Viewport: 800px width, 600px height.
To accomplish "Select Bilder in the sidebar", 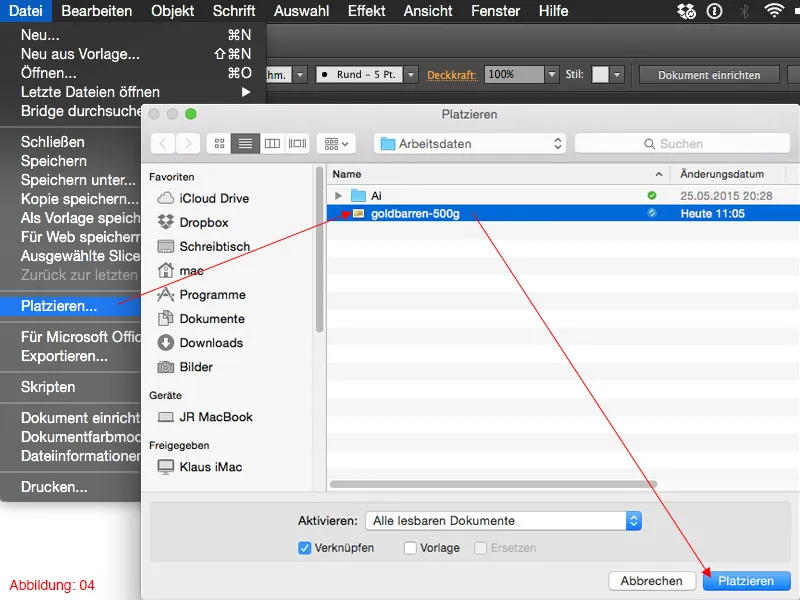I will tap(185, 367).
